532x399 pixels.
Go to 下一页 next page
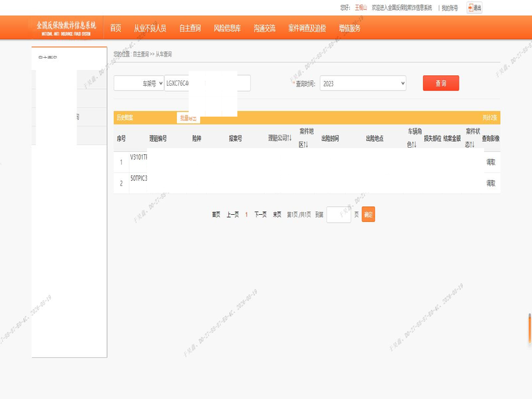[260, 214]
